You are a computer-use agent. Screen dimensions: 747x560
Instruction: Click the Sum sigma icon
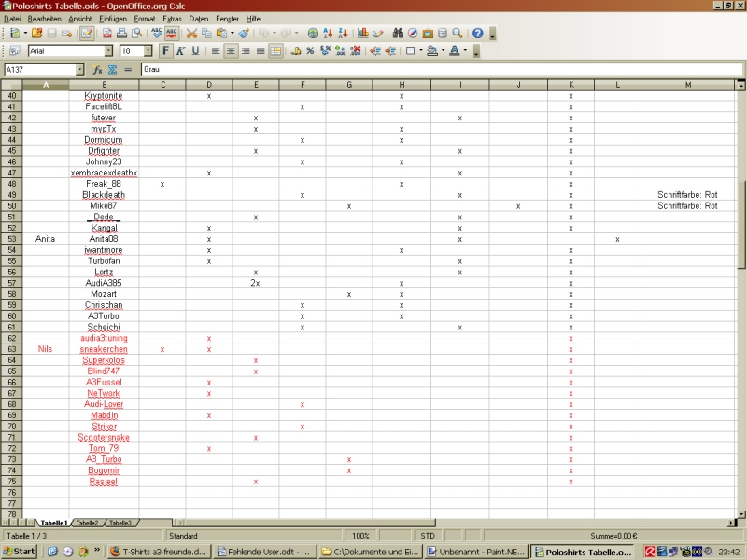click(112, 70)
